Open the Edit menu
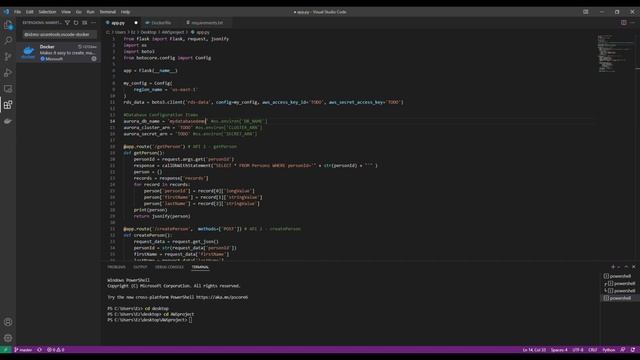 [30, 12]
